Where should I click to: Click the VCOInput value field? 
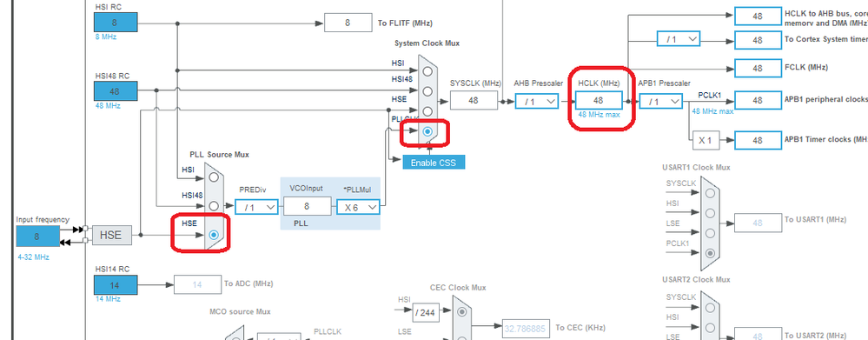(x=308, y=207)
